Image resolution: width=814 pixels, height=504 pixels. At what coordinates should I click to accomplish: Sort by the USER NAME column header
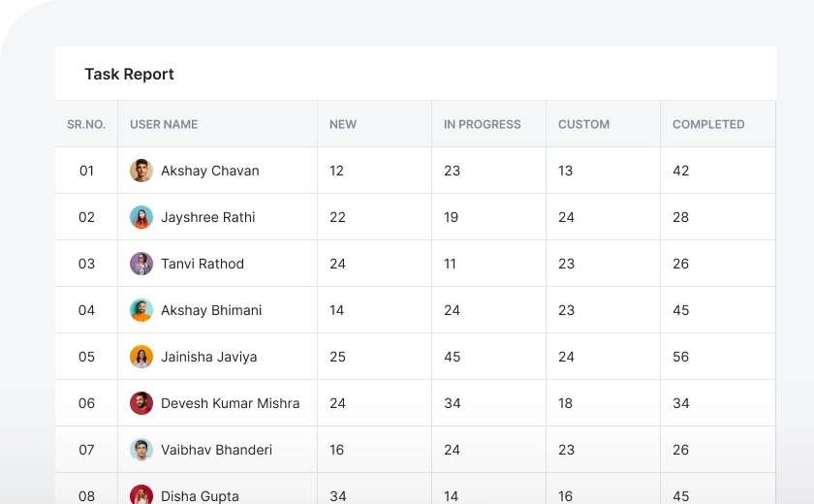[164, 124]
